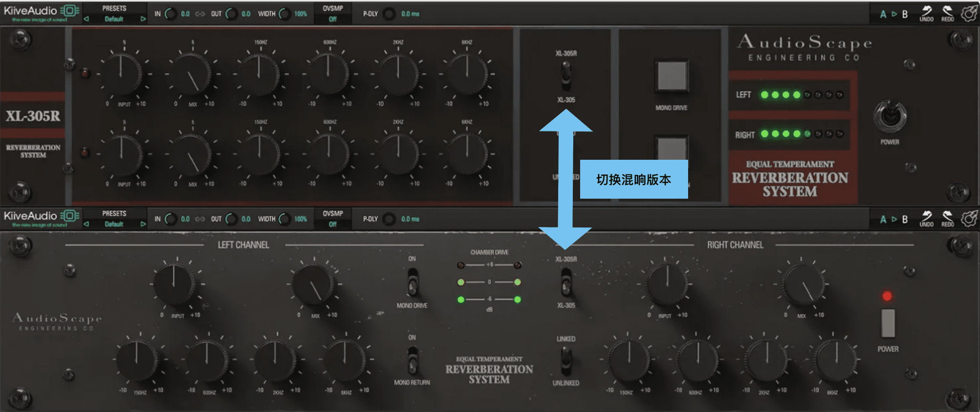
Task: Copy A to B arrow in bottom plugin
Action: [x=894, y=219]
